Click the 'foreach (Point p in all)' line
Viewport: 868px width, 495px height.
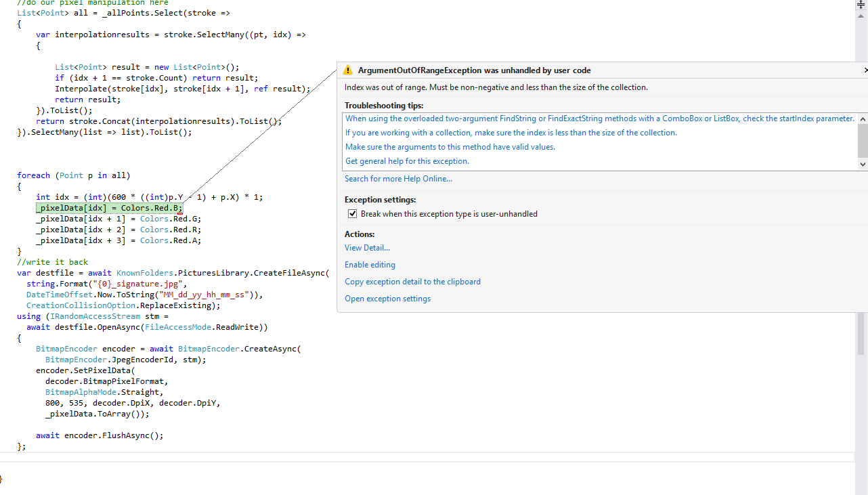(74, 175)
